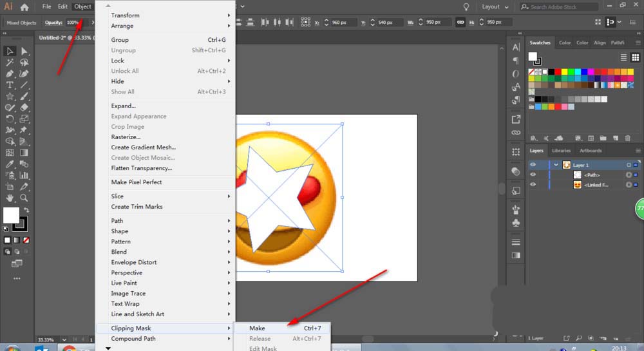Switch to Artboards tab

coord(591,151)
